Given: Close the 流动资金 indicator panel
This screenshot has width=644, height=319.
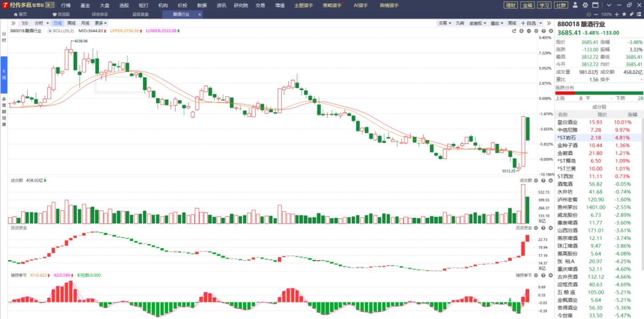Looking at the screenshot, I should click(x=550, y=228).
